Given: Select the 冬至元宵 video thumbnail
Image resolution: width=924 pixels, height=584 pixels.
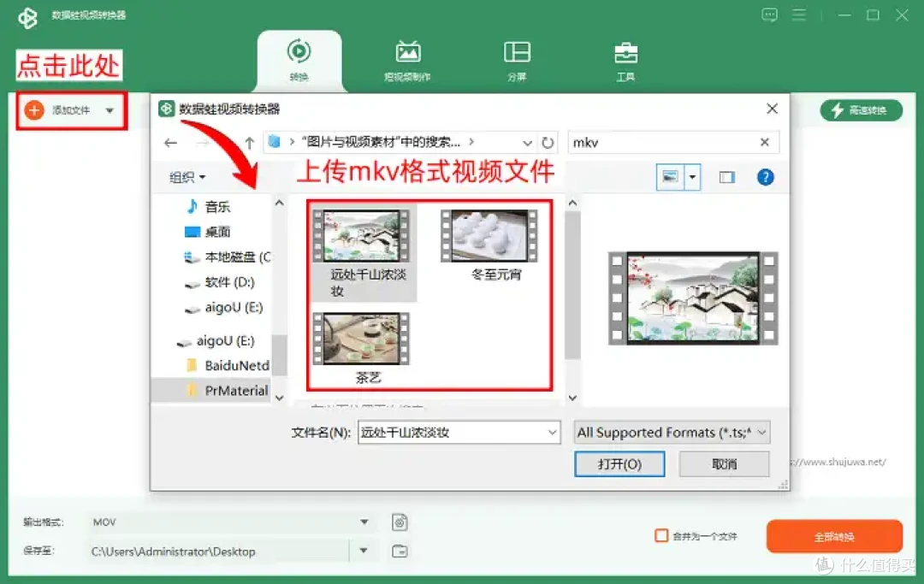Looking at the screenshot, I should (x=489, y=236).
